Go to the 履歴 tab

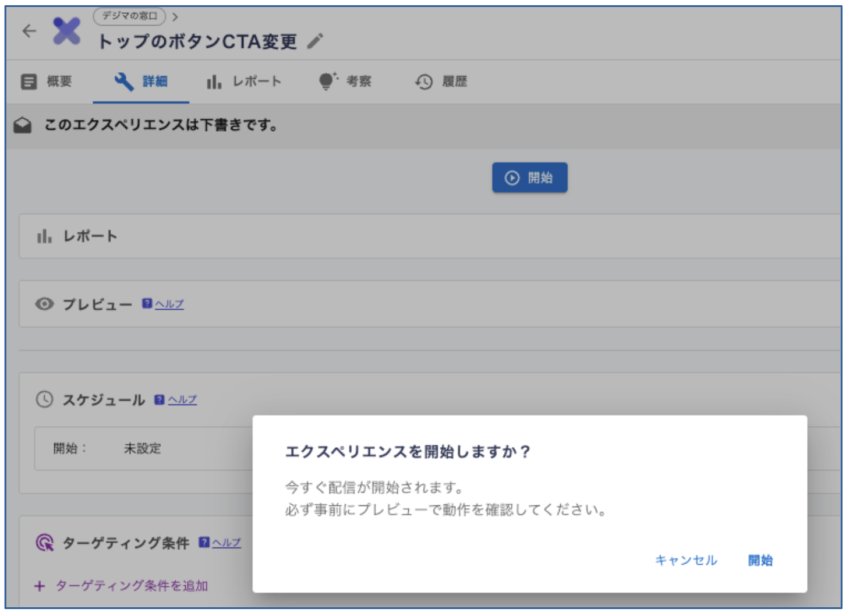tap(441, 82)
